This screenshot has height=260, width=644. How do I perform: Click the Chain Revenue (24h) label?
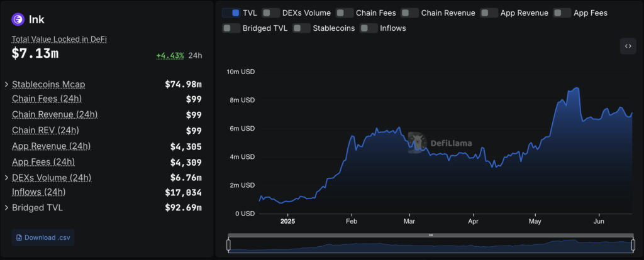click(x=55, y=114)
